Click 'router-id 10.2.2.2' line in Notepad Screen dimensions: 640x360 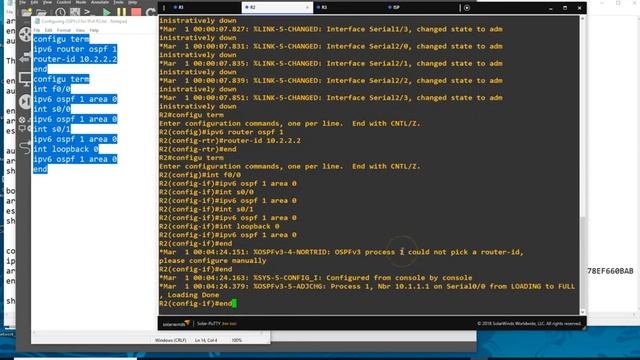pos(75,59)
